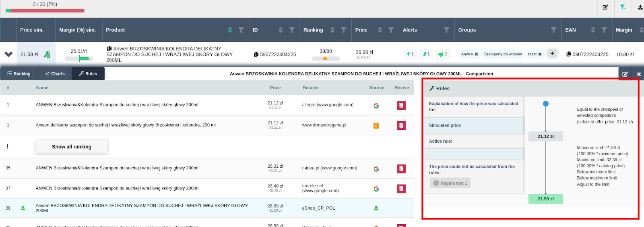Filter the Product column
The height and width of the screenshot is (227, 644).
tap(241, 30)
